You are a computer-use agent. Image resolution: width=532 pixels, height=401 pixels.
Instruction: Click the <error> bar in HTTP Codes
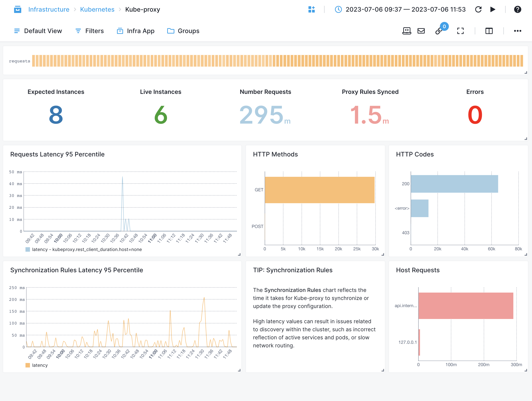419,208
